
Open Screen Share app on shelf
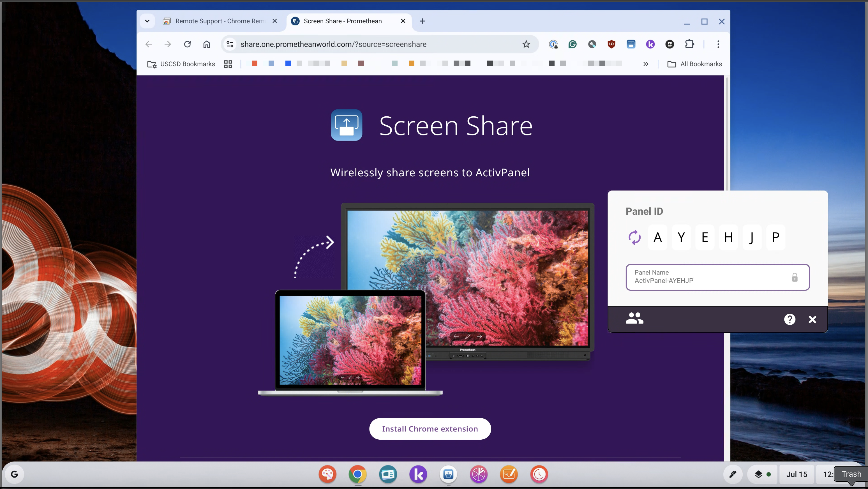click(x=448, y=474)
